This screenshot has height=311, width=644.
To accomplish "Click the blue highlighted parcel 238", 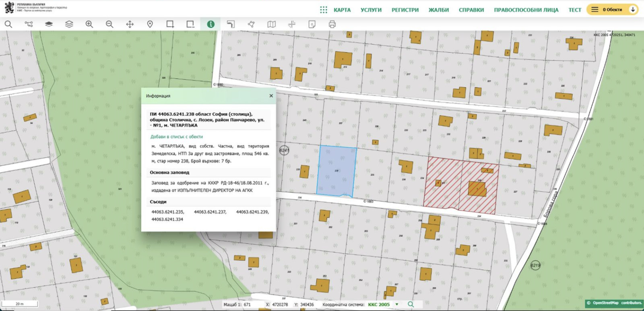I will 336,171.
